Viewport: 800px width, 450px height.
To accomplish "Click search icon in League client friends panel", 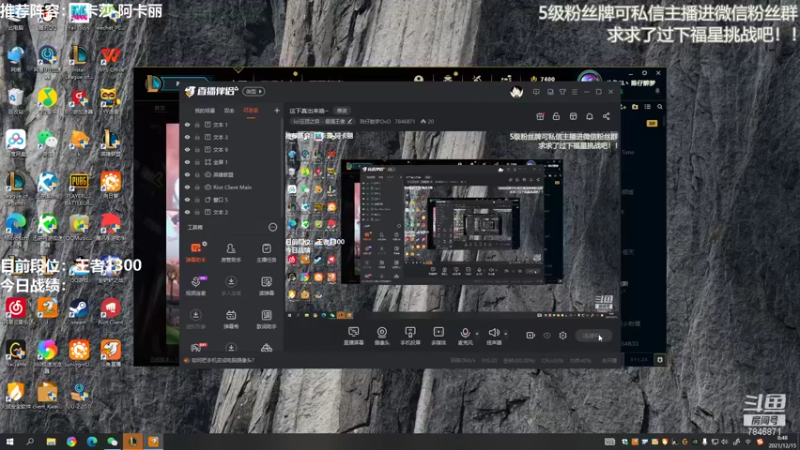I will (x=660, y=107).
